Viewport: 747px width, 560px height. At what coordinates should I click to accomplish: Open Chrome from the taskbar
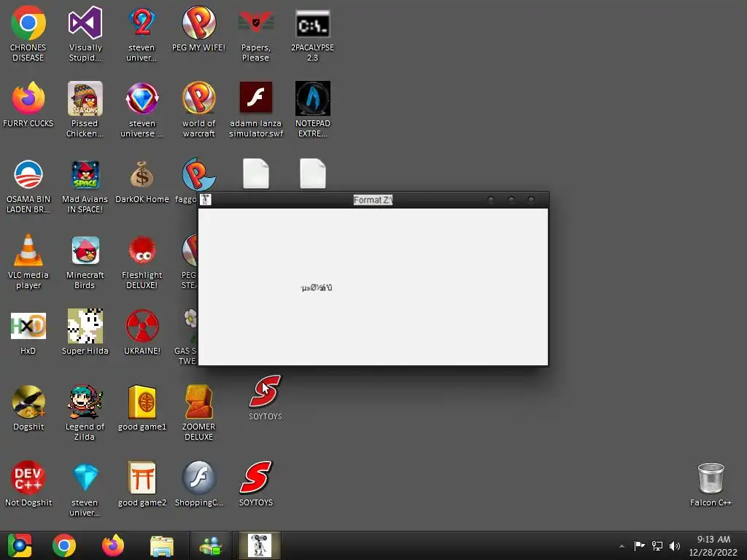[64, 545]
